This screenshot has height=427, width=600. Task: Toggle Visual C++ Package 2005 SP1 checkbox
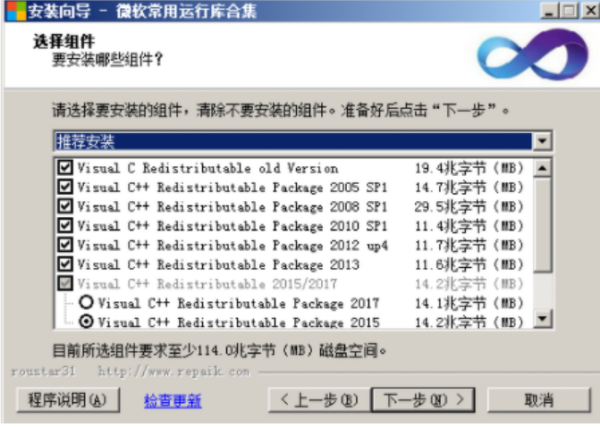65,187
